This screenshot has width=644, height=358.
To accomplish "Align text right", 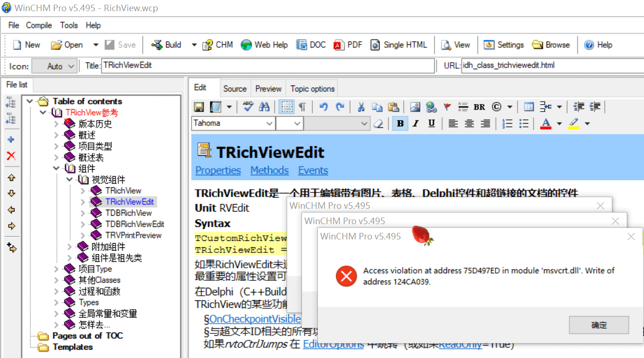I will coord(485,123).
